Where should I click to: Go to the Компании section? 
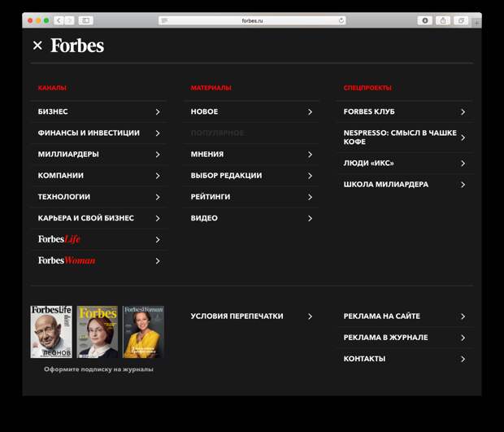pyautogui.click(x=98, y=175)
